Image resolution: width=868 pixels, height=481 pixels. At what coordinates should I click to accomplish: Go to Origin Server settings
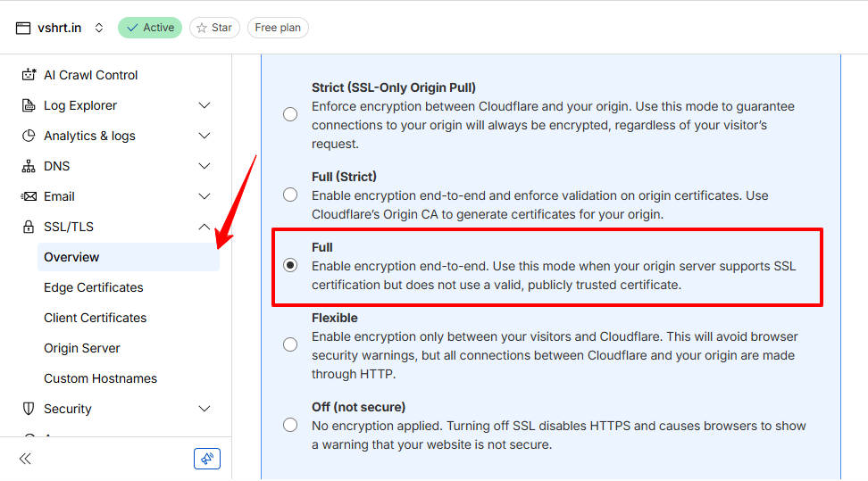pyautogui.click(x=82, y=348)
